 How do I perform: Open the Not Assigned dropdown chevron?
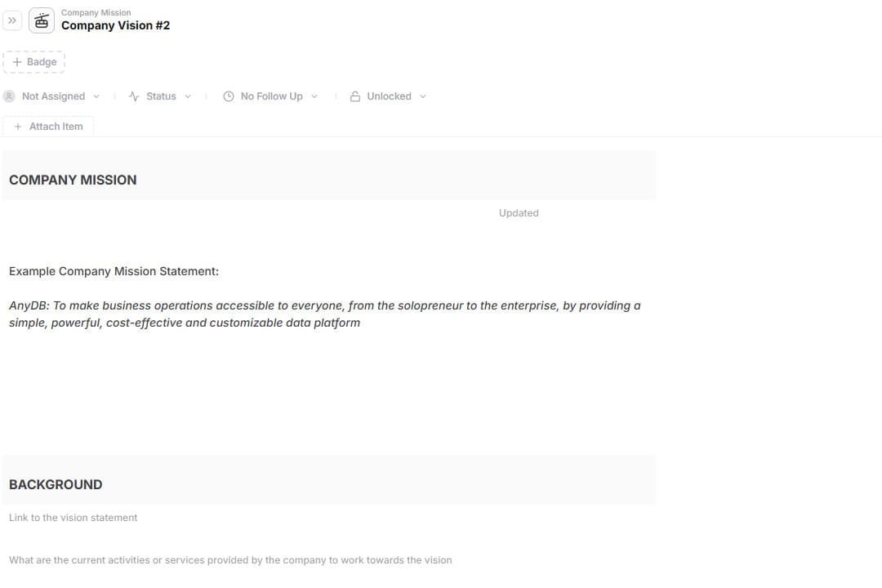(96, 96)
